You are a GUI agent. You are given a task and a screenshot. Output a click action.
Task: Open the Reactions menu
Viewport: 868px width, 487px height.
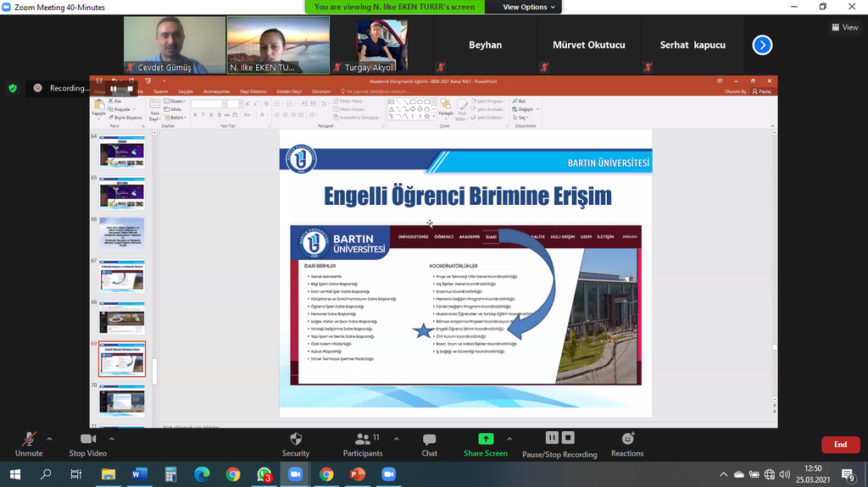(627, 445)
